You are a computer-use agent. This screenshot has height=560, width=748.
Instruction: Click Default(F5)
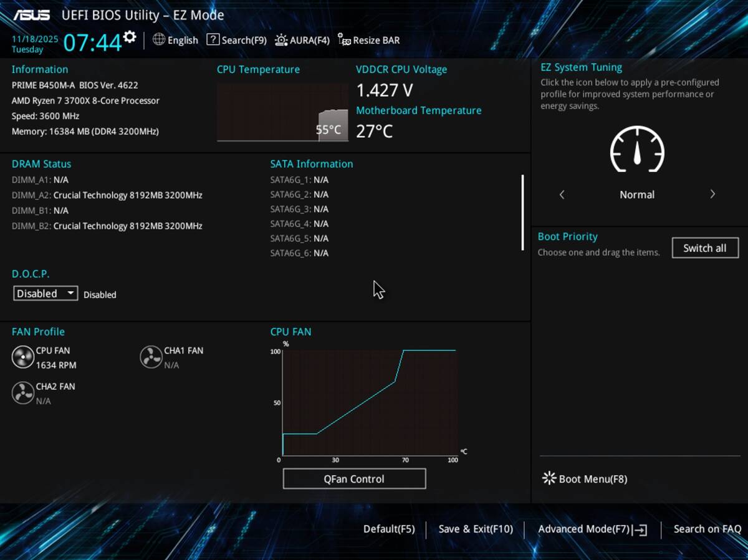click(389, 529)
